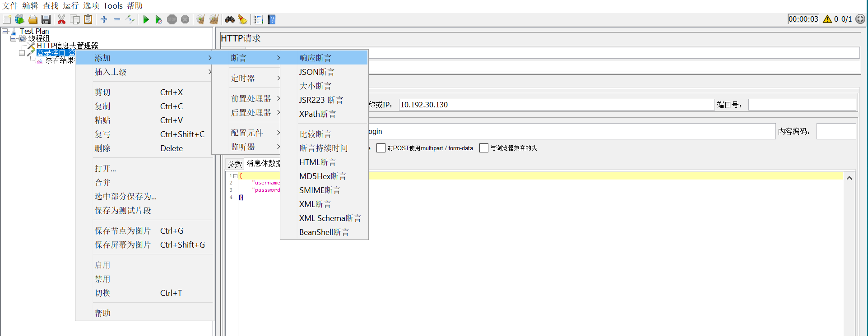Click the Collapse All minus icon

tap(117, 19)
